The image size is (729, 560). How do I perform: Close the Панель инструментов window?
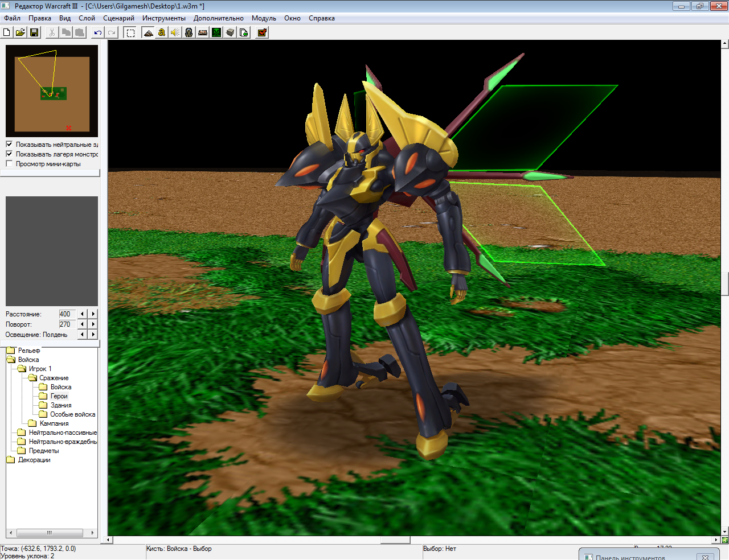705,557
